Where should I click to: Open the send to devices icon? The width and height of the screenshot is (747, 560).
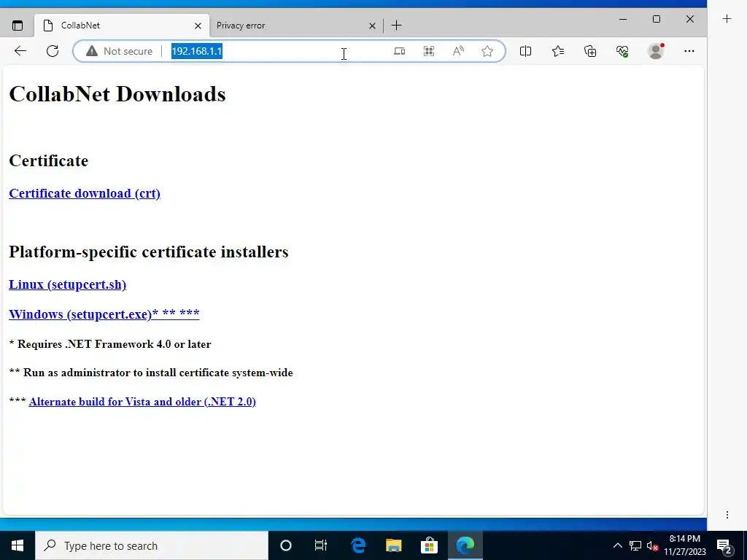tap(399, 51)
